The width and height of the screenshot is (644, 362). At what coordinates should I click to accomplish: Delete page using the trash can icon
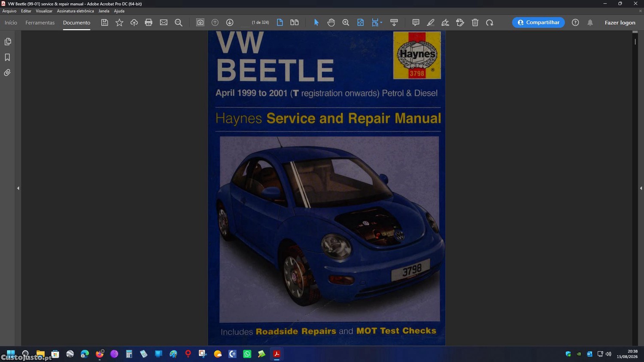pos(475,22)
